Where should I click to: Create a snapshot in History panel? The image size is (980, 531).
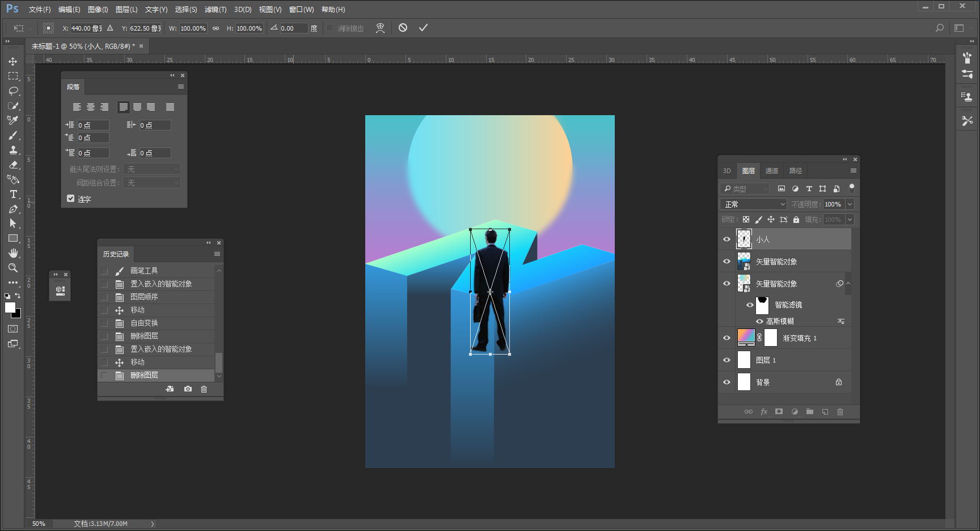[188, 389]
